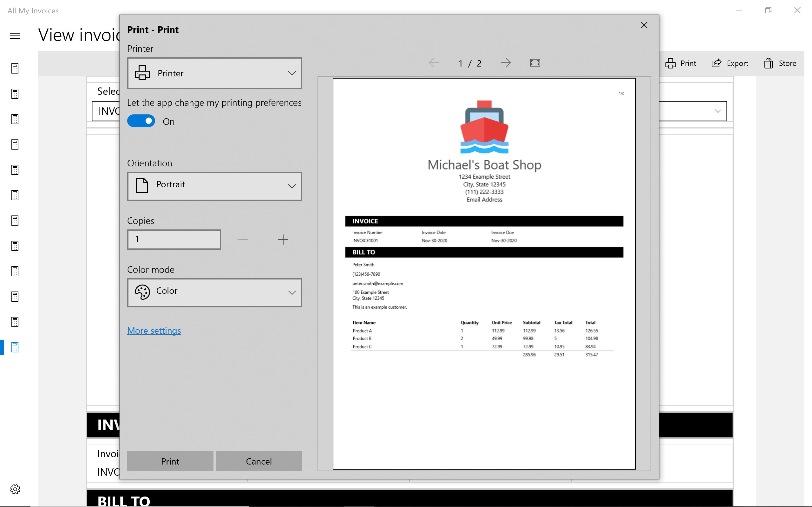Click the fit-to-page icon above the preview
The image size is (812, 507).
coord(534,63)
